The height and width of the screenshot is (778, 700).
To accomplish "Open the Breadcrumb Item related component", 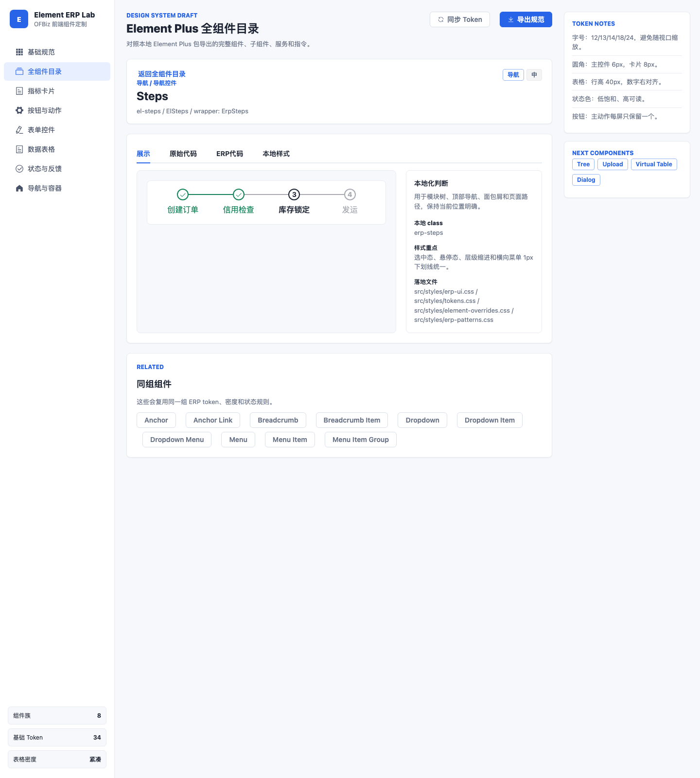I will tap(352, 420).
